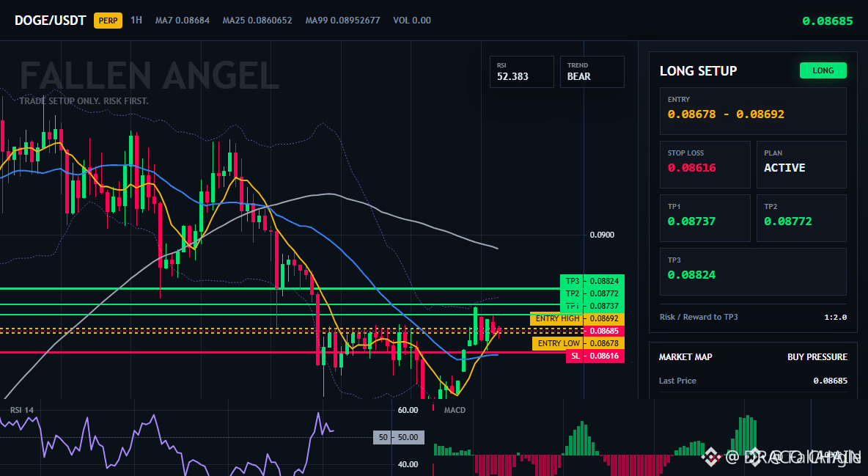Viewport: 868px width, 476px height.
Task: Click the red SL chart tag
Action: [595, 356]
